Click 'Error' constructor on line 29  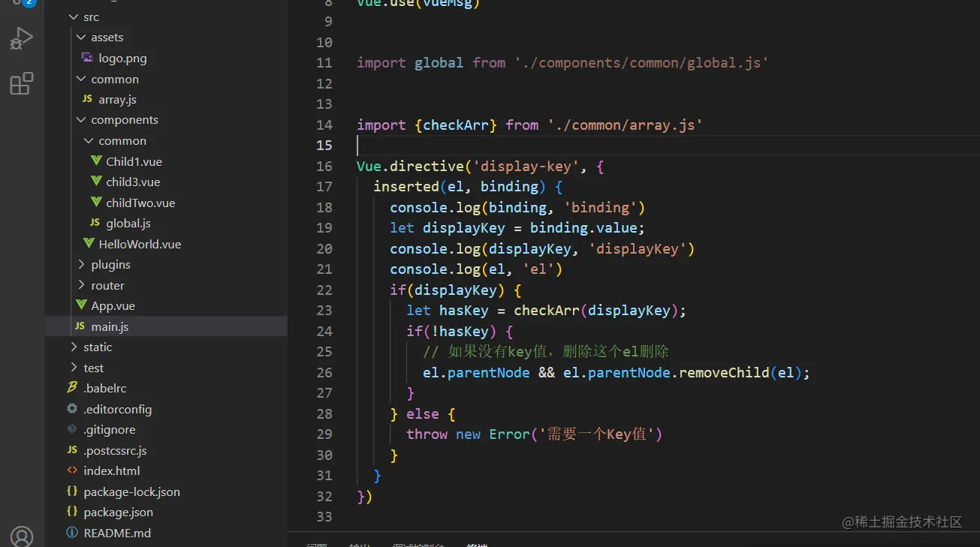pyautogui.click(x=510, y=434)
